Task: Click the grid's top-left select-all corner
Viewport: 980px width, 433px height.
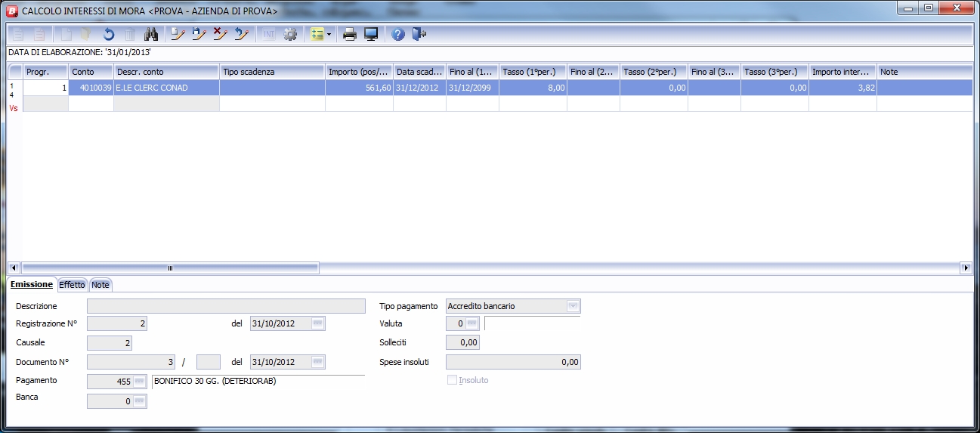Action: (x=15, y=72)
